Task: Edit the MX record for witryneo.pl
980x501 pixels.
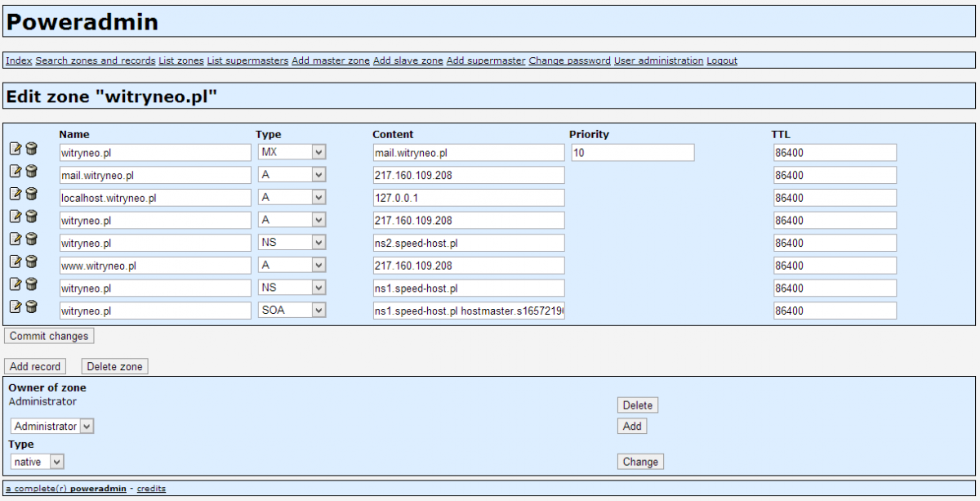Action: pos(16,148)
